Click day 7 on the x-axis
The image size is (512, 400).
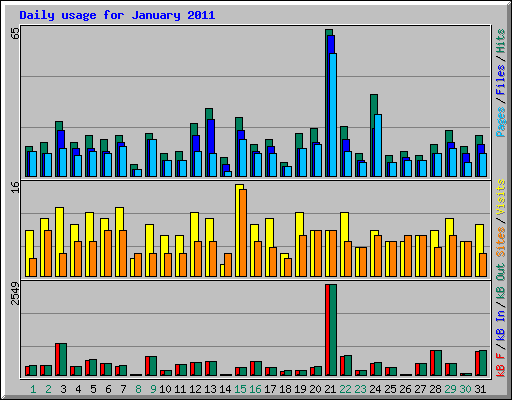tap(123, 389)
